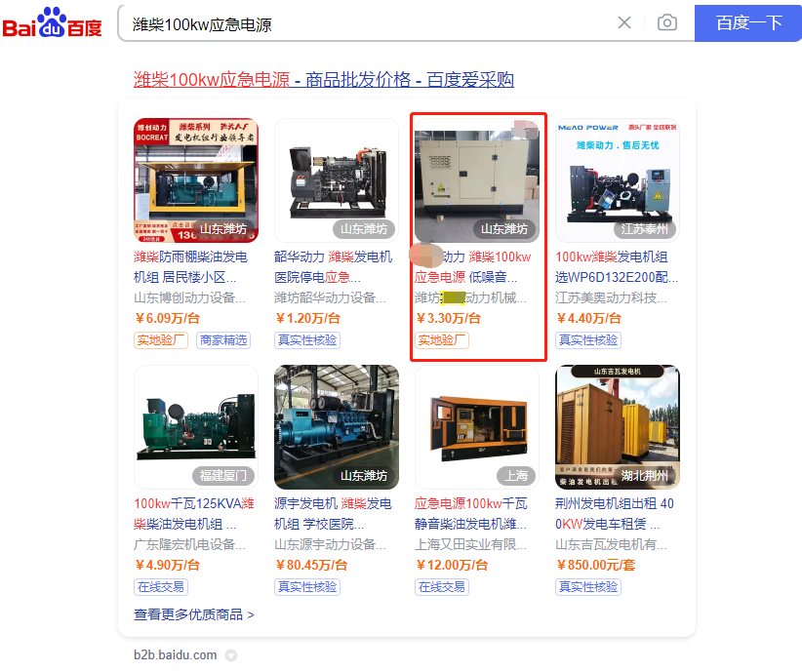Open the 荆州发电机组出租 yellow container image
This screenshot has height=672, width=802.
pos(618,427)
